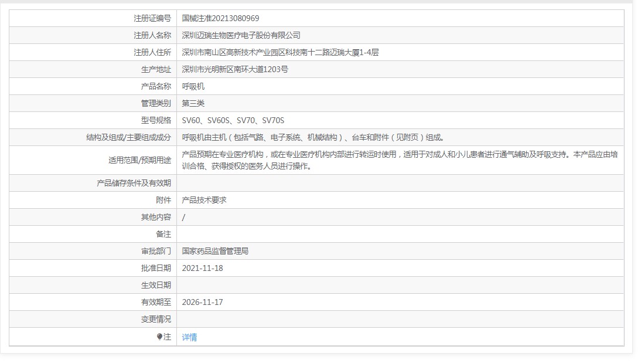Open the 详情 link
Image resolution: width=644 pixels, height=363 pixels.
tap(189, 337)
